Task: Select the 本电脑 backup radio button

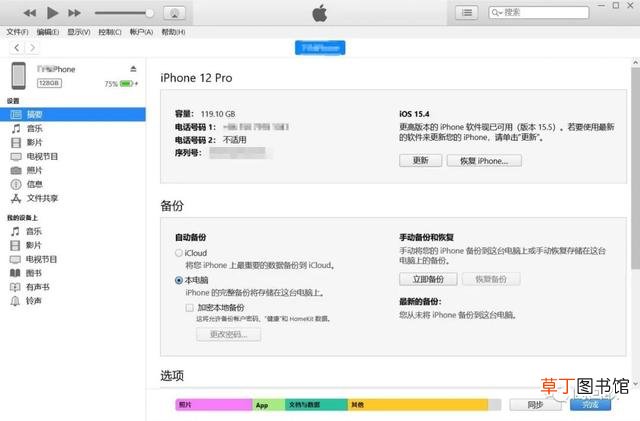Action: coord(179,280)
